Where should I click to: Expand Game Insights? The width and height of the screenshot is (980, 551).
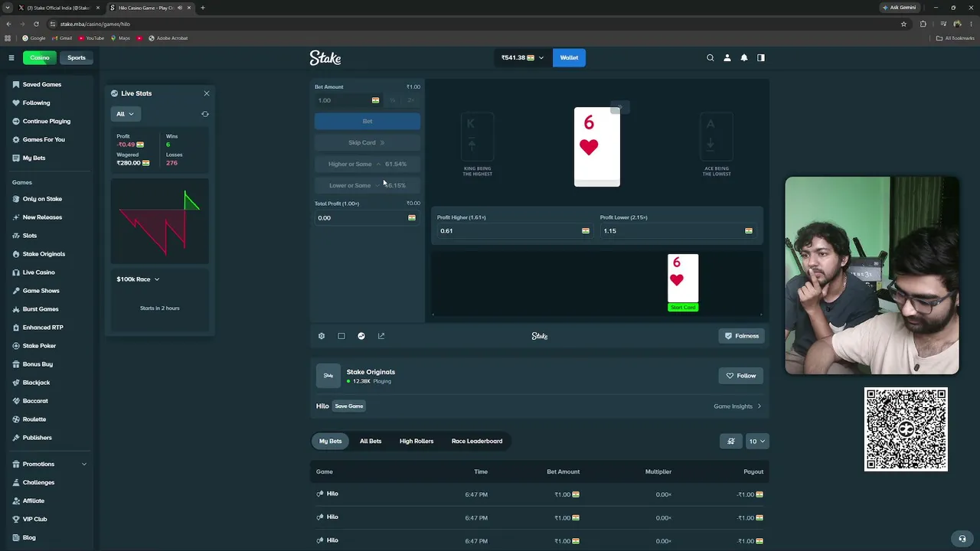pyautogui.click(x=737, y=406)
